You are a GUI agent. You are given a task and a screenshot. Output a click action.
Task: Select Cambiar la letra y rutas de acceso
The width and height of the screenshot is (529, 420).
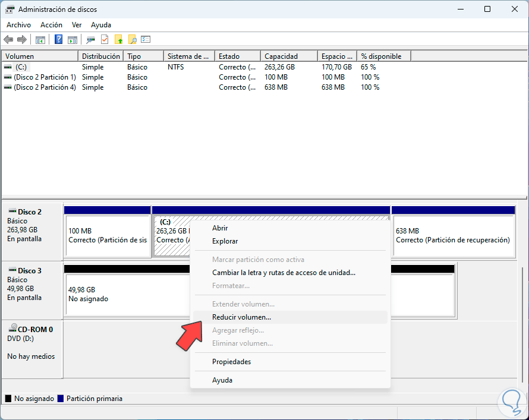click(290, 273)
